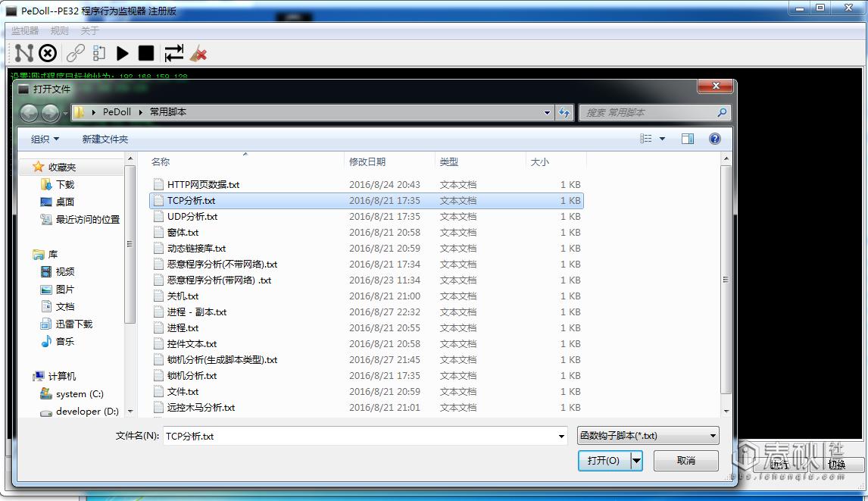Toggle the preview pane icon

click(688, 139)
